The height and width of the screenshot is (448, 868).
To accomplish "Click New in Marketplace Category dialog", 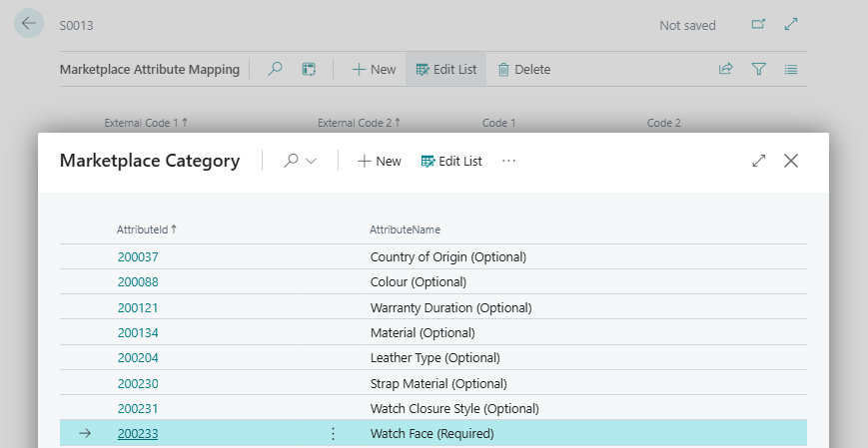I will click(x=379, y=161).
